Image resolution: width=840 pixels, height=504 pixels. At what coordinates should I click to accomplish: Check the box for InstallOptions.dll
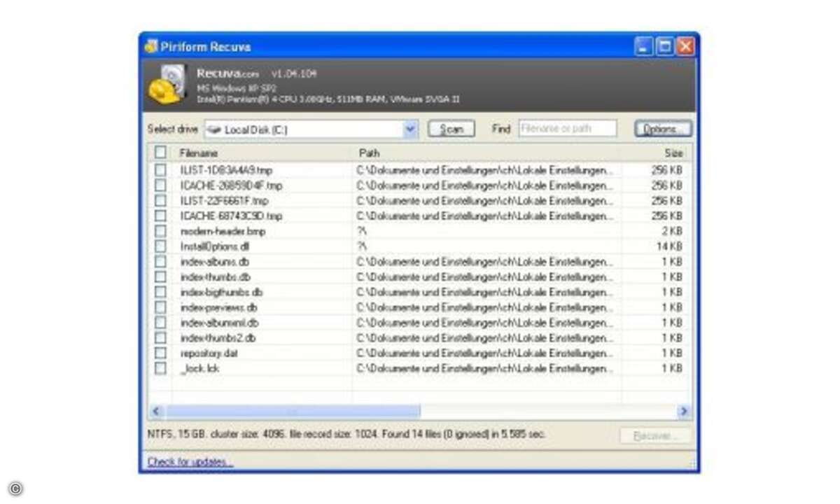161,246
